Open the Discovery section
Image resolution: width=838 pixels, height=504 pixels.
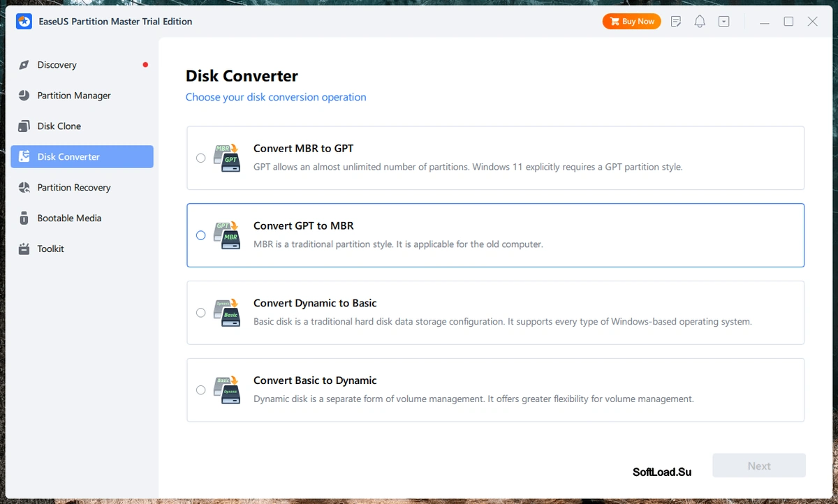pyautogui.click(x=82, y=65)
